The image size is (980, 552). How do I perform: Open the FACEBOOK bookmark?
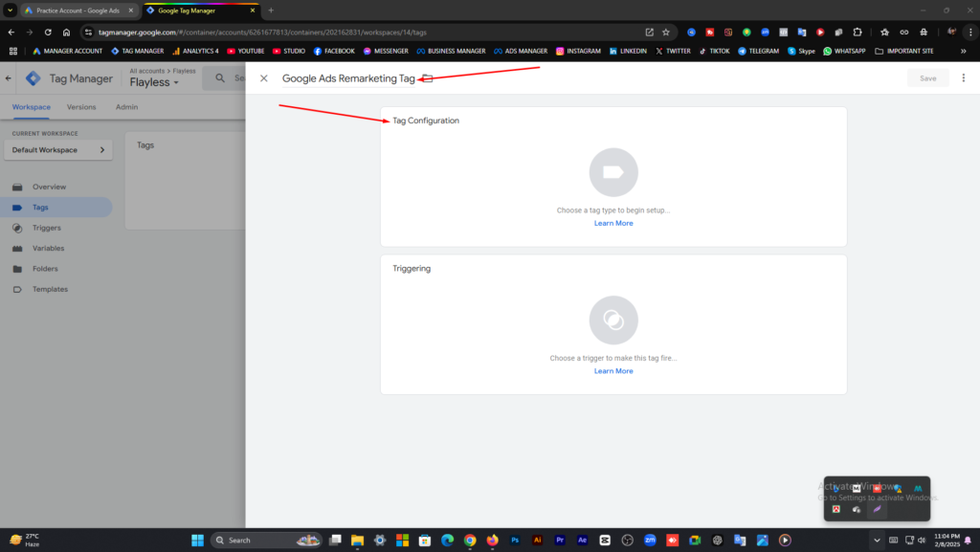click(334, 52)
